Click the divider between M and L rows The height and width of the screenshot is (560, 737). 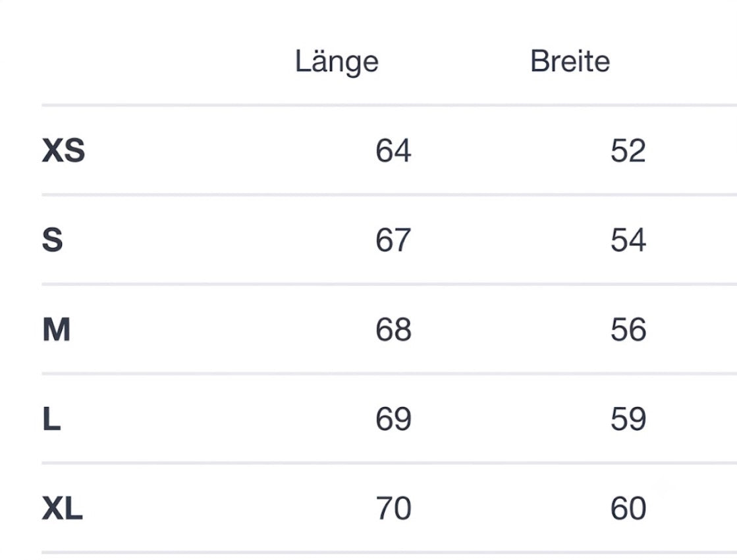pos(389,374)
